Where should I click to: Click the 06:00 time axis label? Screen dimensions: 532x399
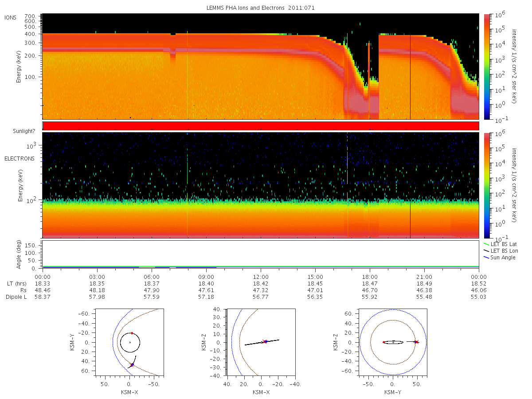pyautogui.click(x=152, y=276)
